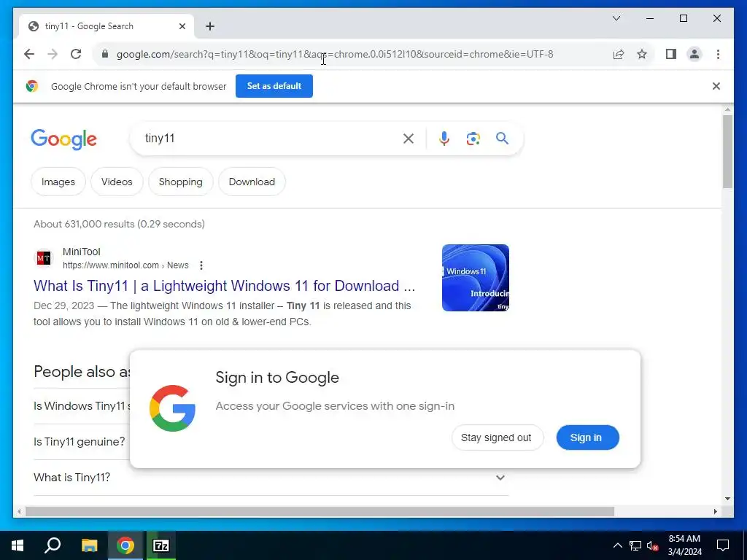
Task: Click Set as default button
Action: (274, 86)
